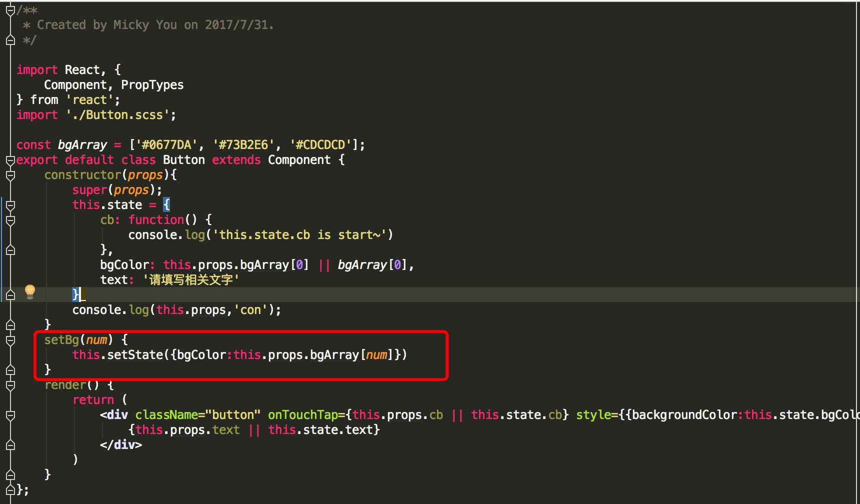
Task: Collapse the div className="button" fold marker
Action: click(x=10, y=415)
